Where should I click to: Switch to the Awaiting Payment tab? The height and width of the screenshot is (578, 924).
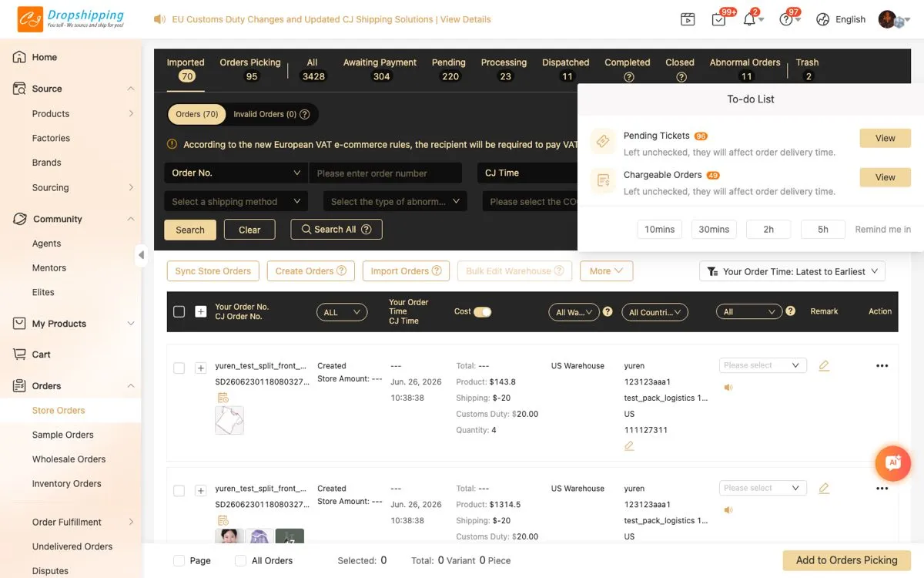[x=380, y=69]
